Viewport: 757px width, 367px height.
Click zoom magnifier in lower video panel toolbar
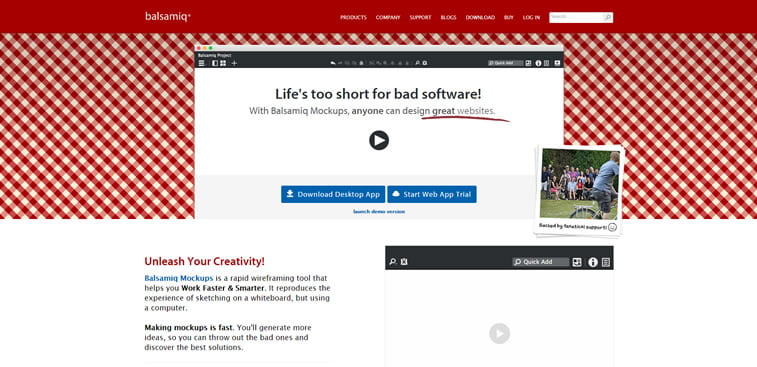coord(393,262)
